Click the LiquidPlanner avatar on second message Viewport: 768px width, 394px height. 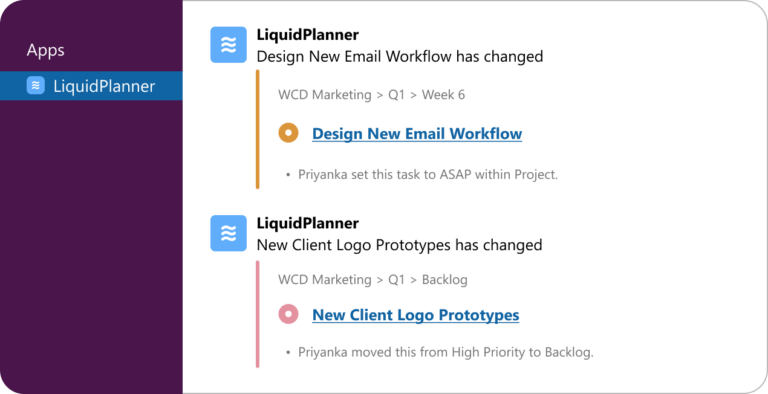click(x=228, y=233)
